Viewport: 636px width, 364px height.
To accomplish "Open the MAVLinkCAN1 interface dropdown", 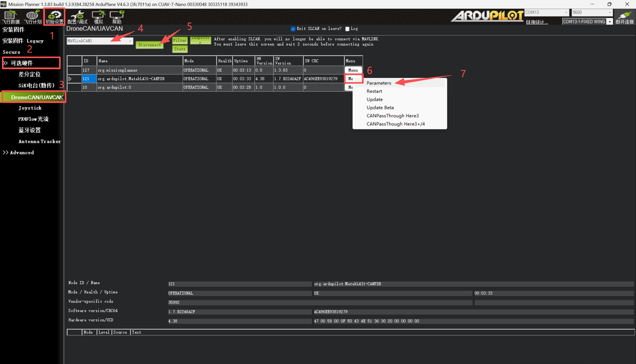I will [x=100, y=41].
